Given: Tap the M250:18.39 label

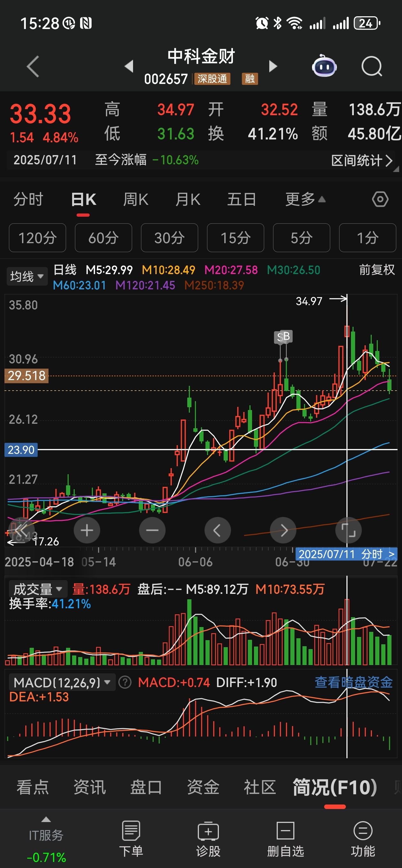Looking at the screenshot, I should [x=214, y=285].
